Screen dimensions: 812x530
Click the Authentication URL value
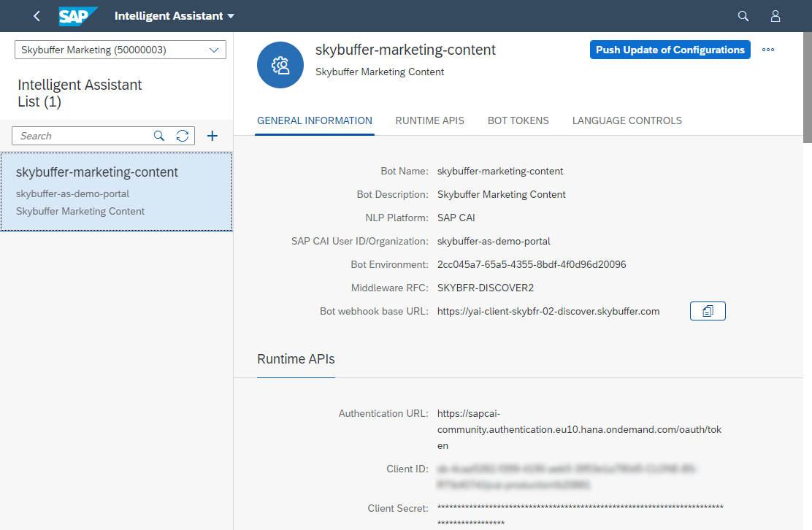tap(580, 429)
